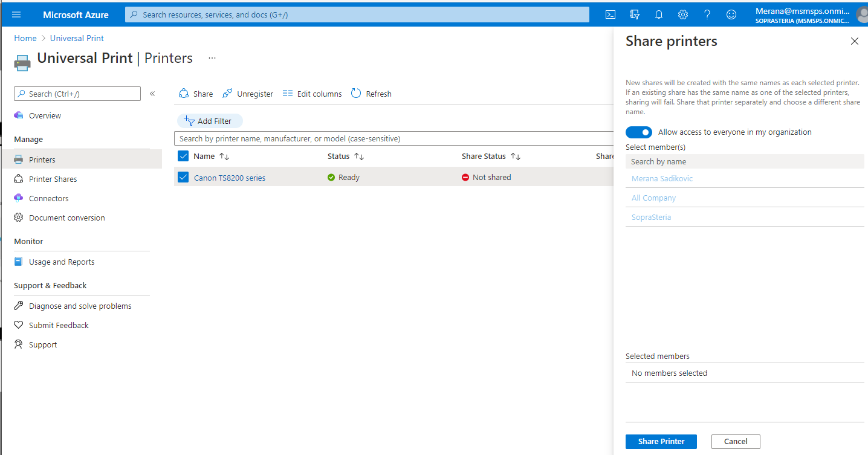Click the sidebar Search (Ctrl+/) box
This screenshot has width=868, height=455.
point(77,94)
